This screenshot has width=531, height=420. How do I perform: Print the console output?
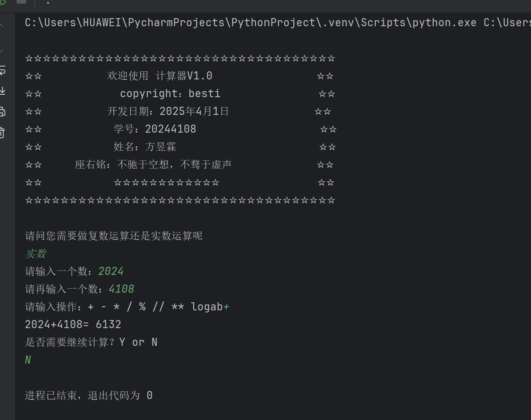(2, 112)
